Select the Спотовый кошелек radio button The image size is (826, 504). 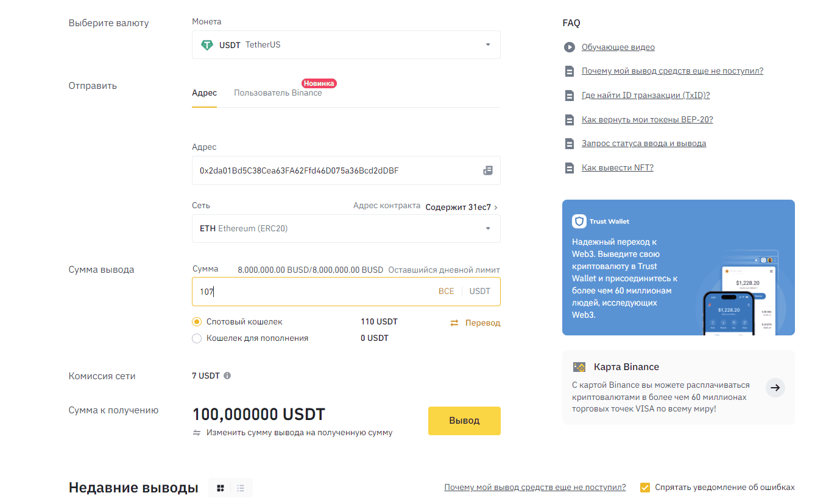(x=197, y=321)
